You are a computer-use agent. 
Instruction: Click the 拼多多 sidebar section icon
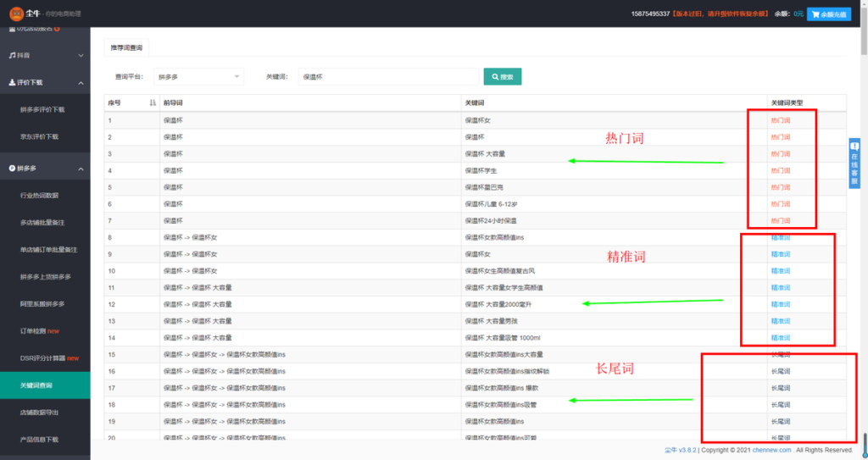[x=12, y=169]
